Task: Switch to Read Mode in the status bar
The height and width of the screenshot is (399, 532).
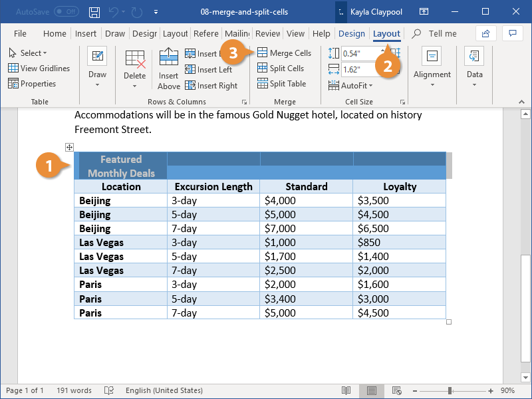Action: pyautogui.click(x=346, y=390)
